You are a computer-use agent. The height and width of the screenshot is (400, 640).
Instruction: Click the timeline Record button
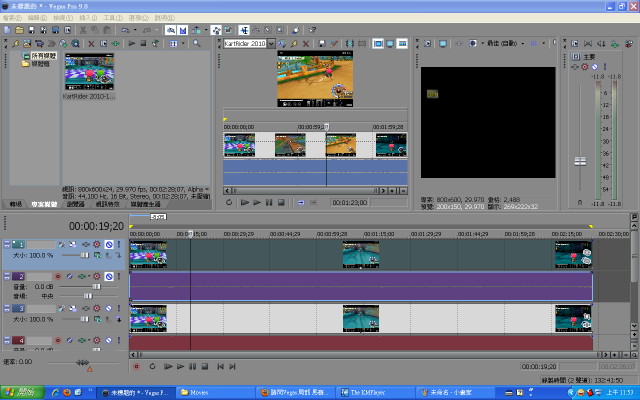136,367
